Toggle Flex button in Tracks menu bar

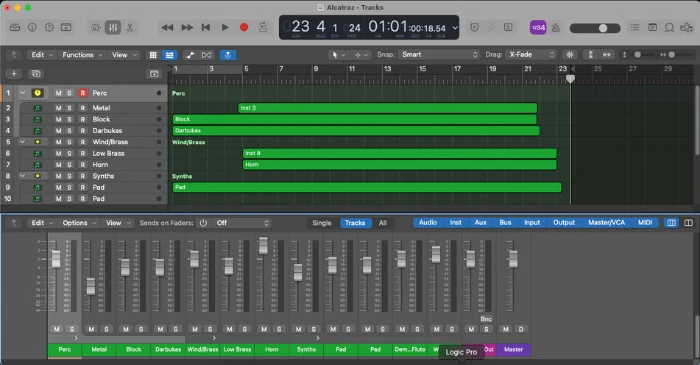tap(206, 55)
